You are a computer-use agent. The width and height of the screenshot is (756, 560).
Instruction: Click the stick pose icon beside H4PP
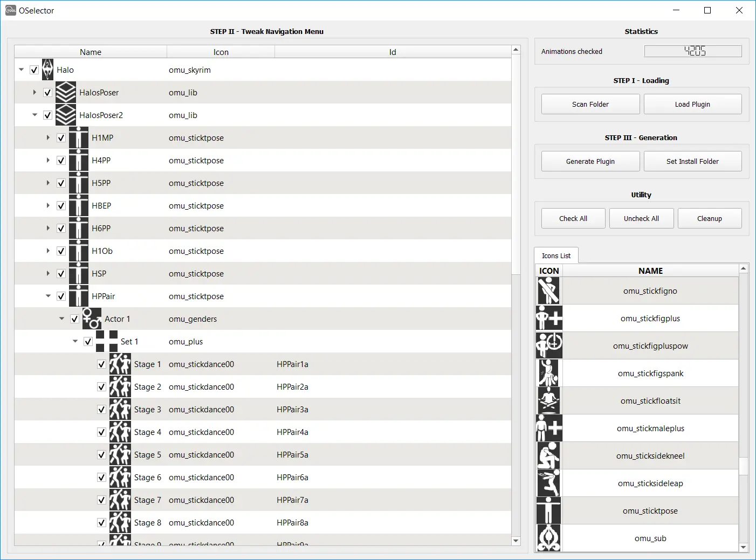[x=79, y=161]
